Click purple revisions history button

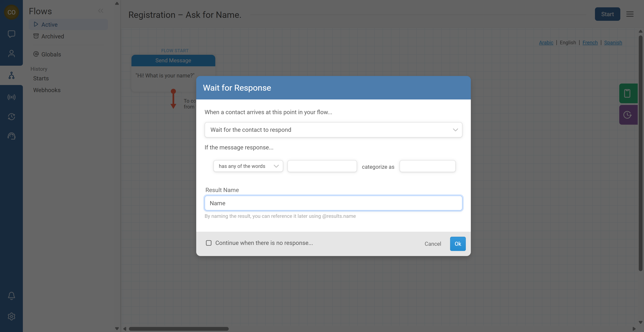click(627, 115)
